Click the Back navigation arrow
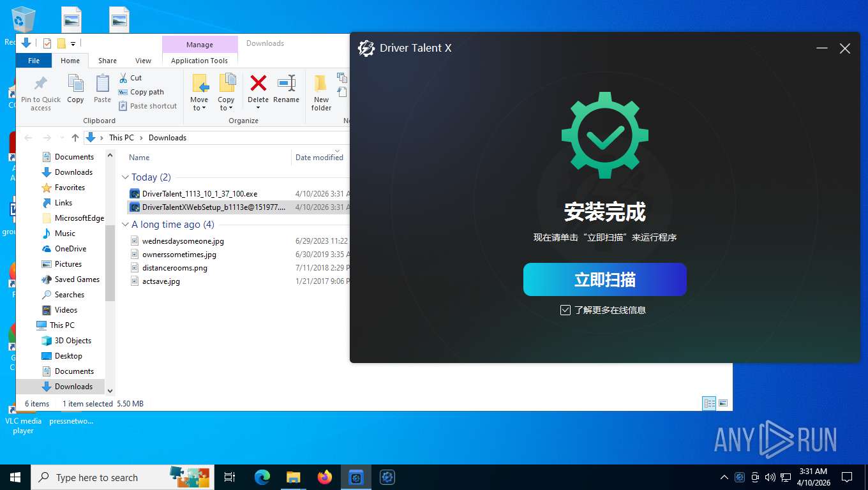This screenshot has height=490, width=868. (x=28, y=138)
